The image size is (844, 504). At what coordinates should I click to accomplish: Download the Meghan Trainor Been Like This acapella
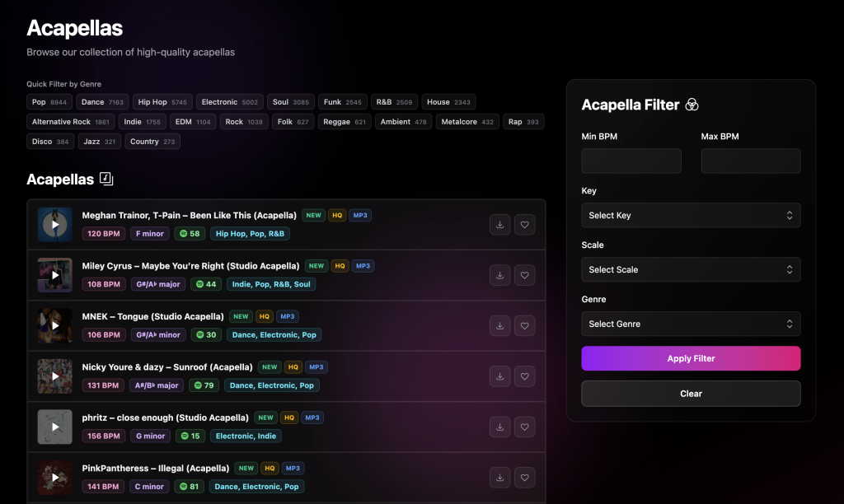(499, 224)
